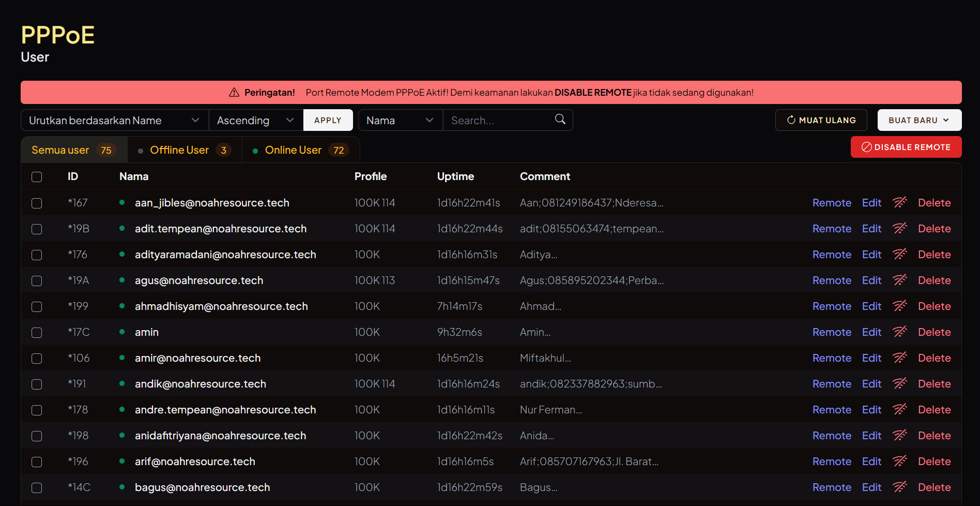
Task: Open the Nama search filter dropdown
Action: pos(400,120)
